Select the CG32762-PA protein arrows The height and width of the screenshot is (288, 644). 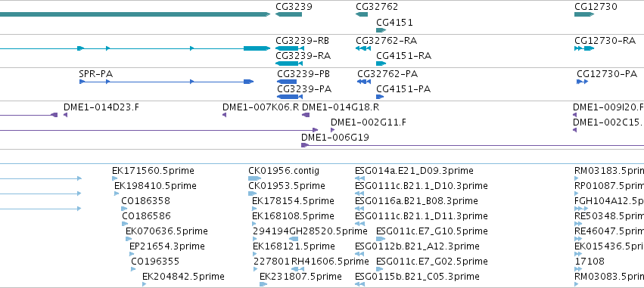click(362, 82)
